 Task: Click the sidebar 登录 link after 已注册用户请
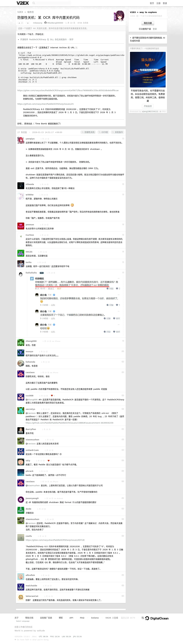(155, 29)
